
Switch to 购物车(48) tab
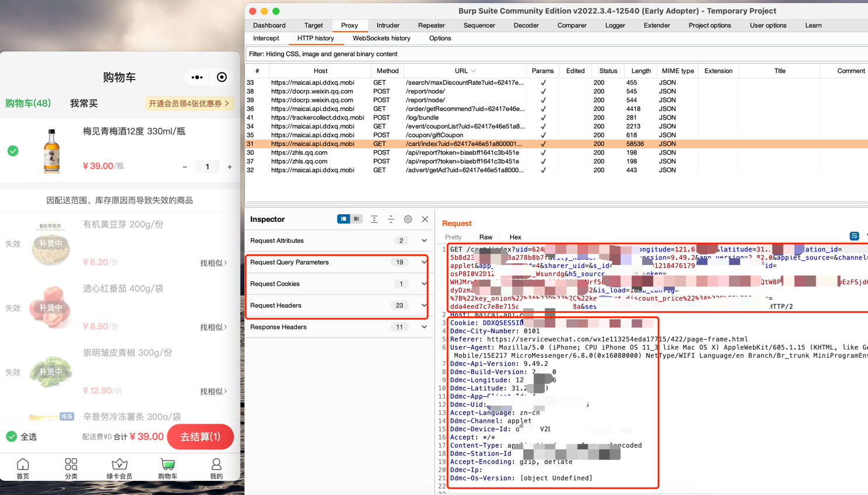coord(28,103)
